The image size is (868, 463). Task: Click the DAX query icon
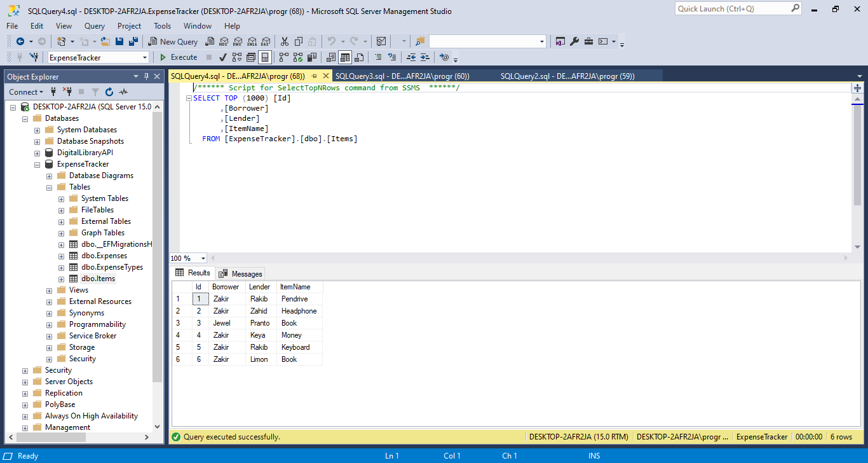(266, 41)
